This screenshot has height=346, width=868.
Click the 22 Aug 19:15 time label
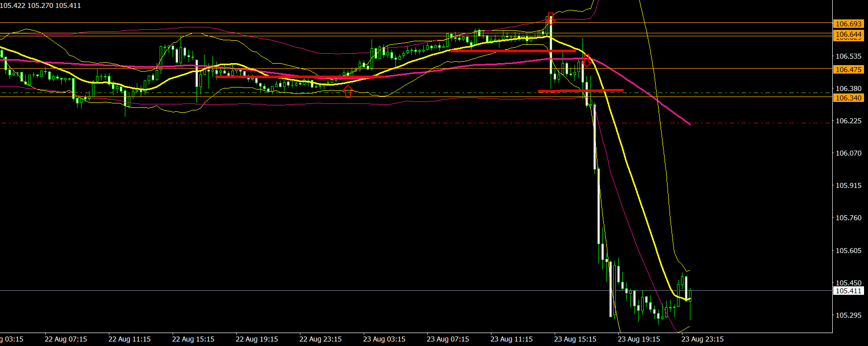pos(257,339)
